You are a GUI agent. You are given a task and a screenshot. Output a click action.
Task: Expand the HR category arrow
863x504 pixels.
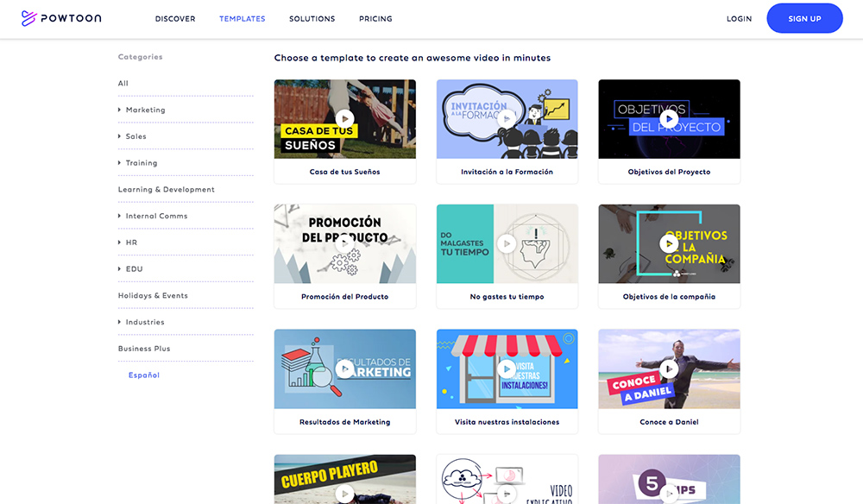click(x=119, y=243)
